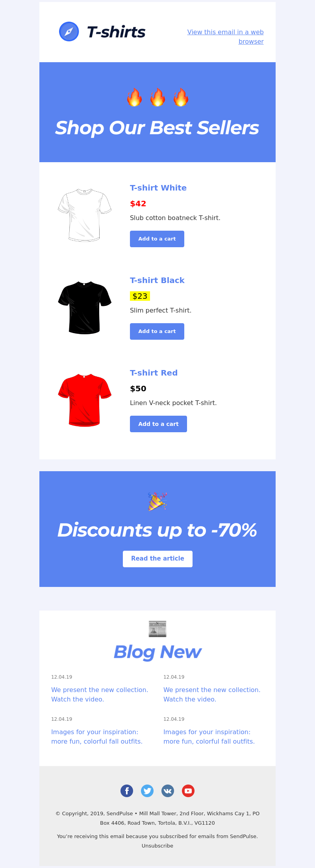Add the white T-shirt to cart
This screenshot has height=868, width=315.
[x=157, y=239]
